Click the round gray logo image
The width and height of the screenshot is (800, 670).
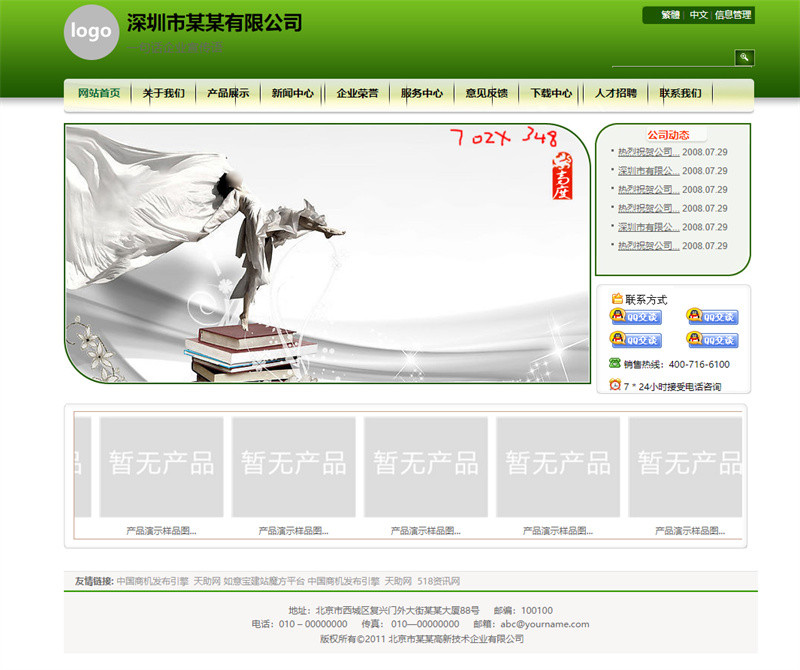pyautogui.click(x=91, y=32)
